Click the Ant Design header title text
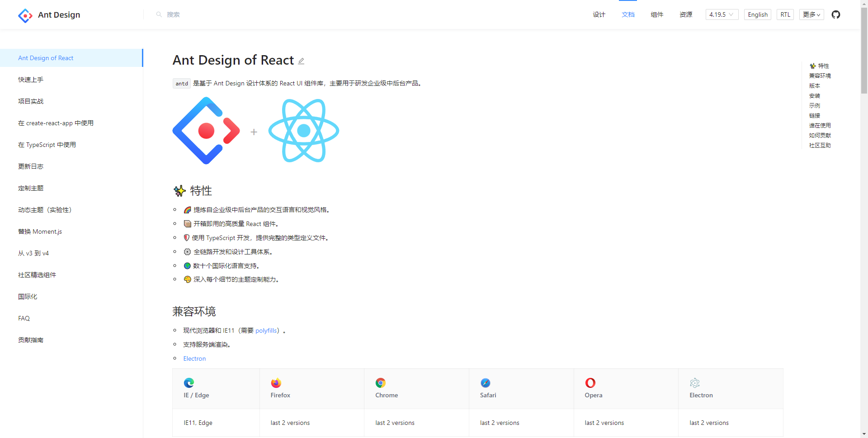The width and height of the screenshot is (868, 438). (59, 15)
